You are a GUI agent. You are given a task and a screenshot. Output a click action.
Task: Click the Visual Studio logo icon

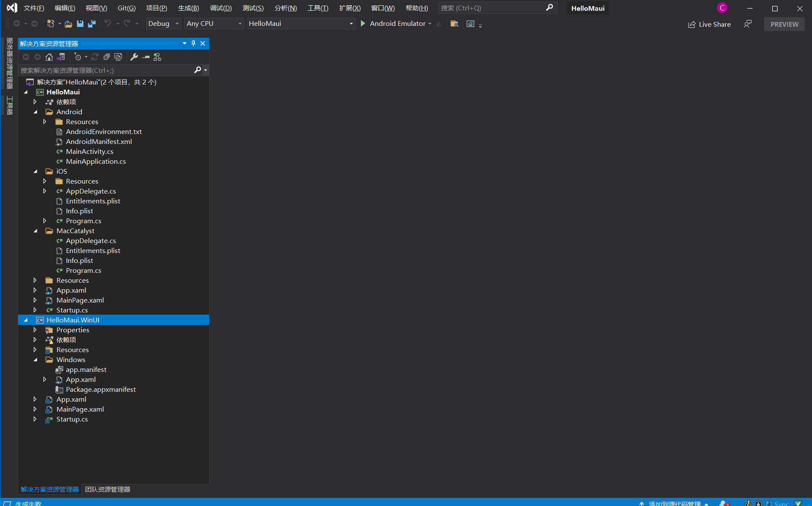12,8
